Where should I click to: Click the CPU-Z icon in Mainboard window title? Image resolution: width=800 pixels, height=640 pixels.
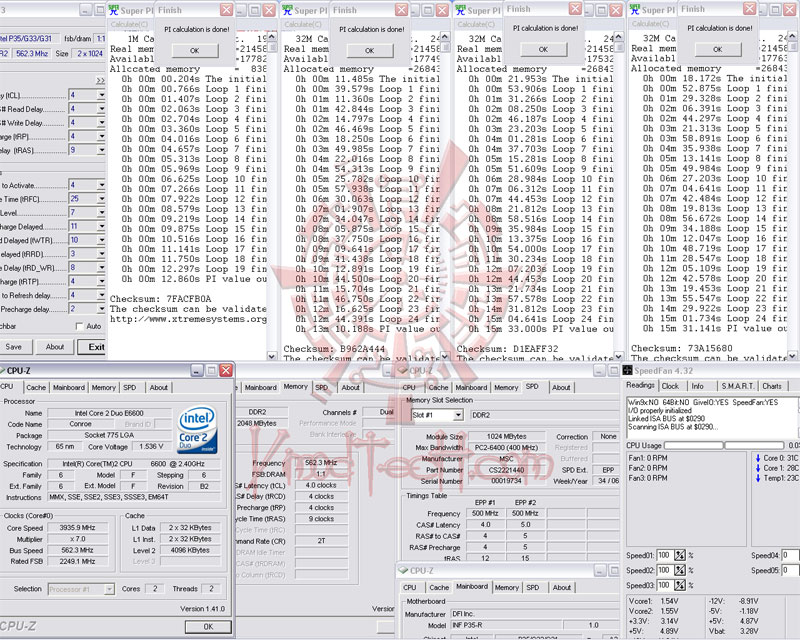click(403, 570)
